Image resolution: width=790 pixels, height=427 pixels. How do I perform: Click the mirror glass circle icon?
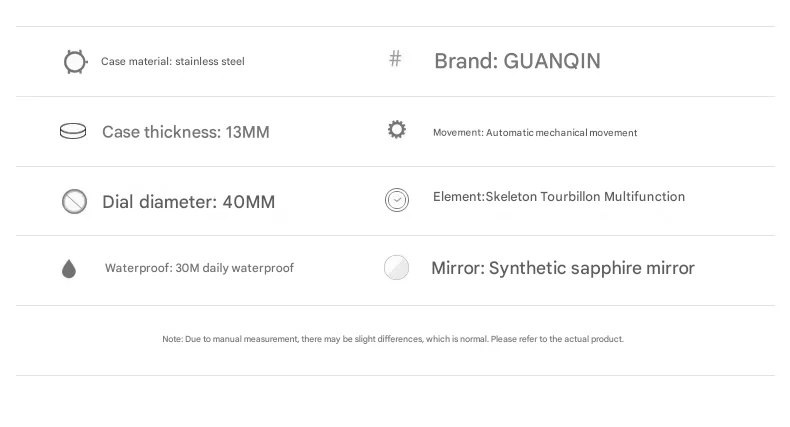click(397, 268)
